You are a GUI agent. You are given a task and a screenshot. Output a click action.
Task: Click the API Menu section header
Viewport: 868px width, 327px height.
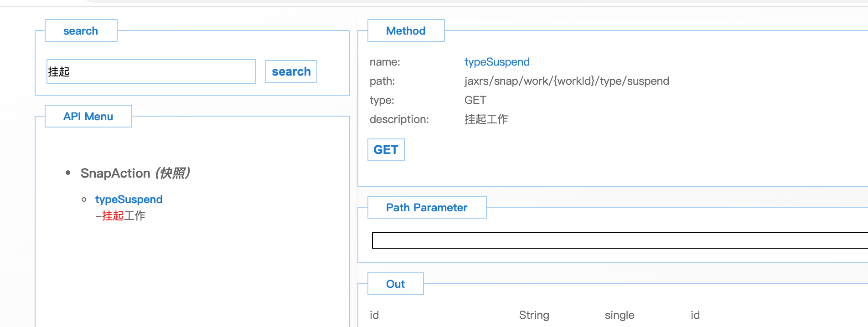[x=88, y=117]
